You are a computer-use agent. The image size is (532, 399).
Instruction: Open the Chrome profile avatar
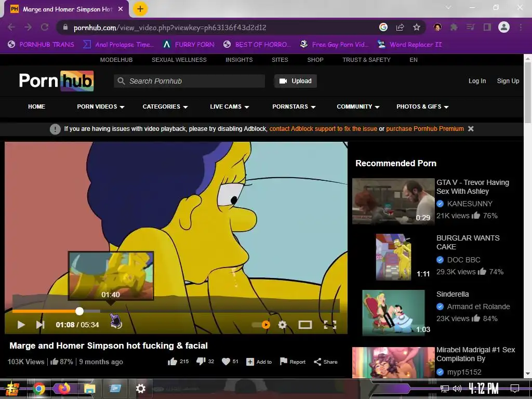(x=504, y=27)
